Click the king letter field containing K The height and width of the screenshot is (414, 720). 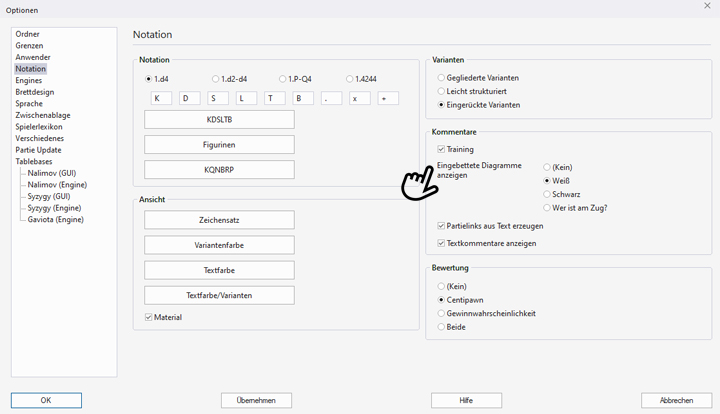click(x=162, y=98)
